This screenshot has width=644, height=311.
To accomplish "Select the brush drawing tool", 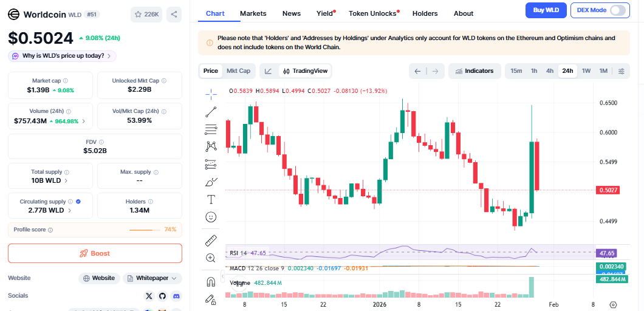I will (x=211, y=182).
